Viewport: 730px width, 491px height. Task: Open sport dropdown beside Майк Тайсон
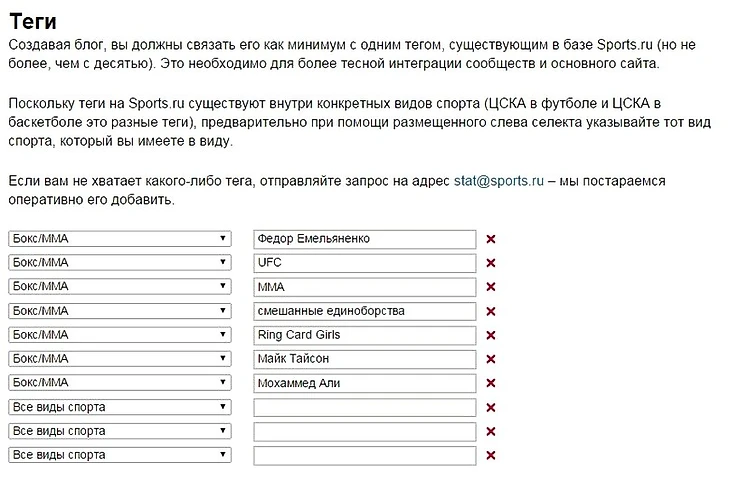pos(119,359)
